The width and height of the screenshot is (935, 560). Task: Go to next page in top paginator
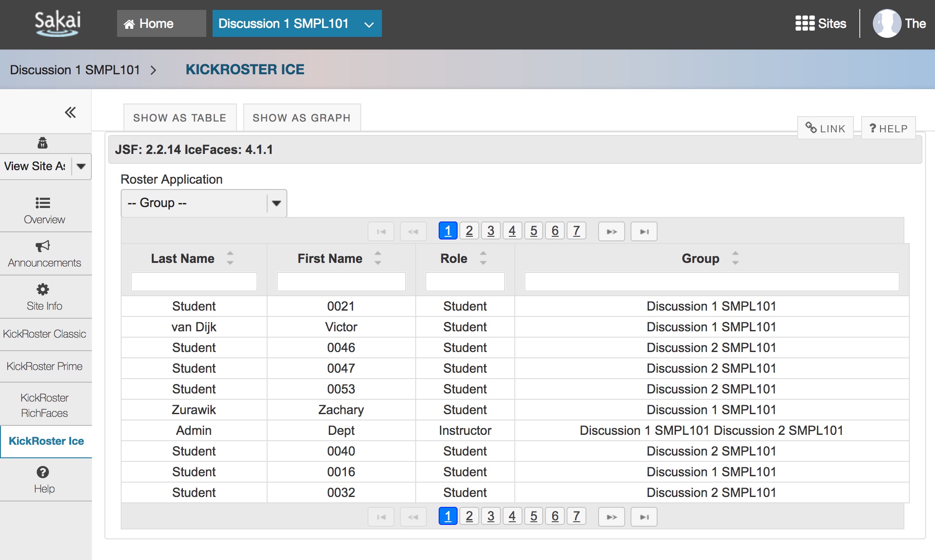point(611,231)
